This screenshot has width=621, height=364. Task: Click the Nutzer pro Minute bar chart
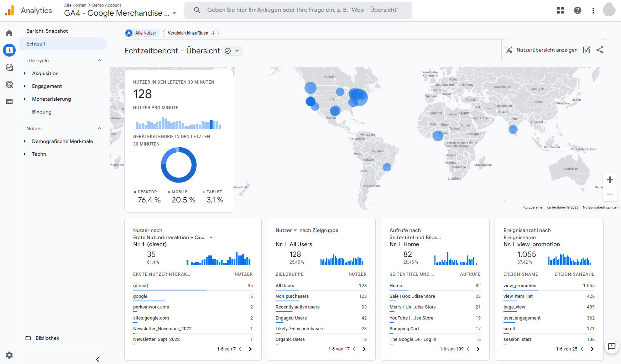178,124
